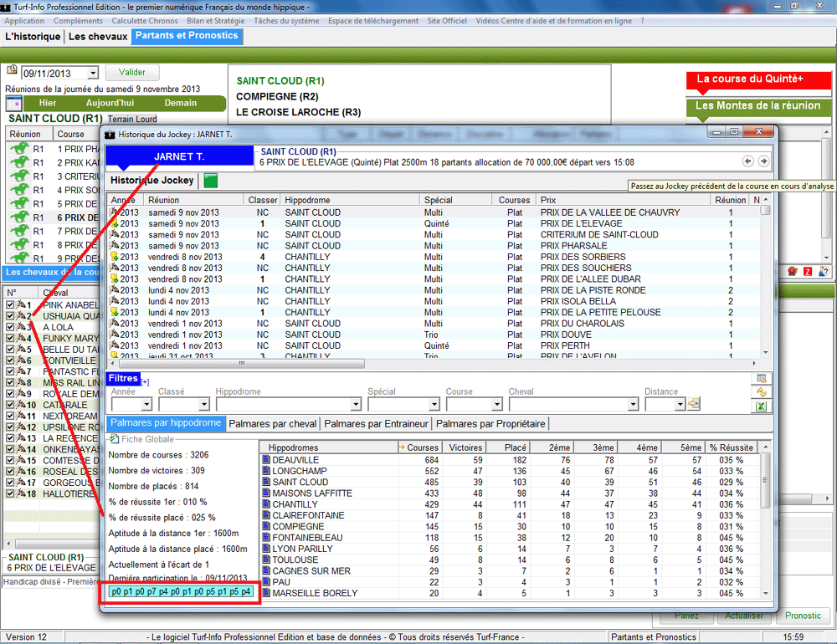This screenshot has height=644, width=837.
Task: Open the Spécial filter dropdown
Action: pos(434,405)
